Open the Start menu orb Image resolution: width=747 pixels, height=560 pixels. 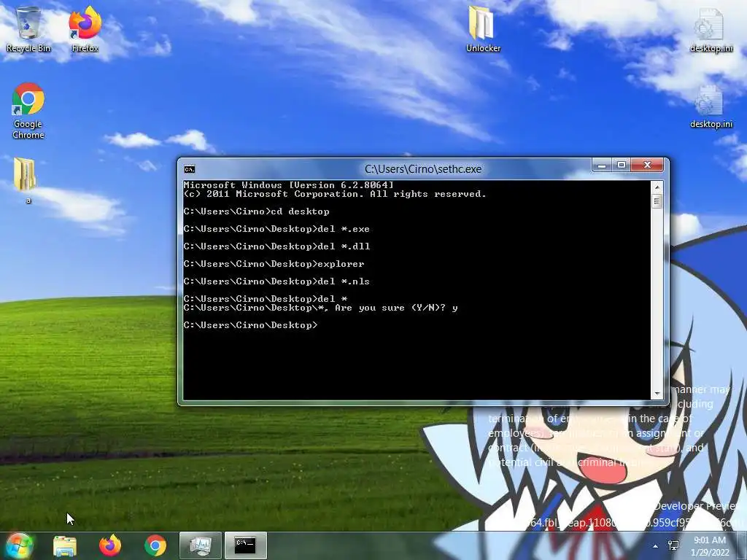[18, 545]
